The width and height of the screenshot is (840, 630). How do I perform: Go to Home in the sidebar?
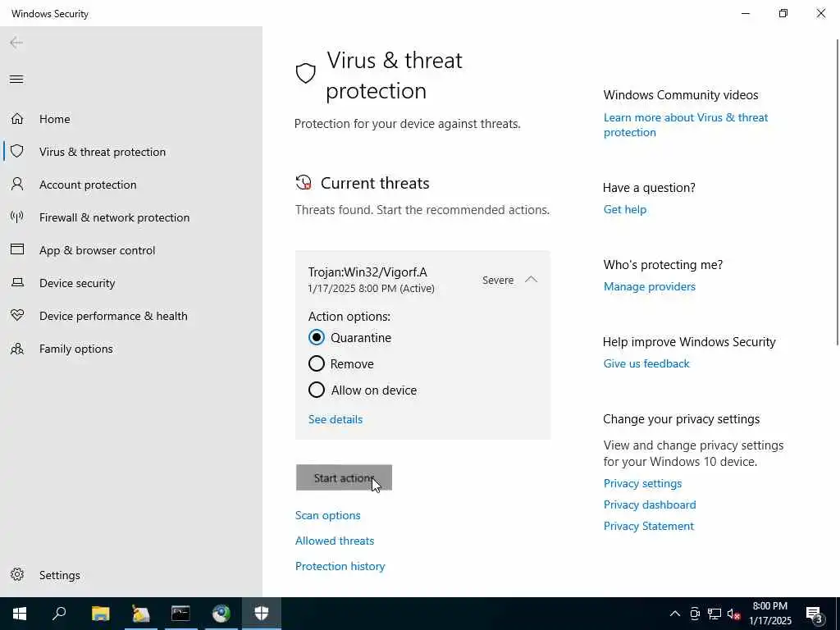coord(55,119)
